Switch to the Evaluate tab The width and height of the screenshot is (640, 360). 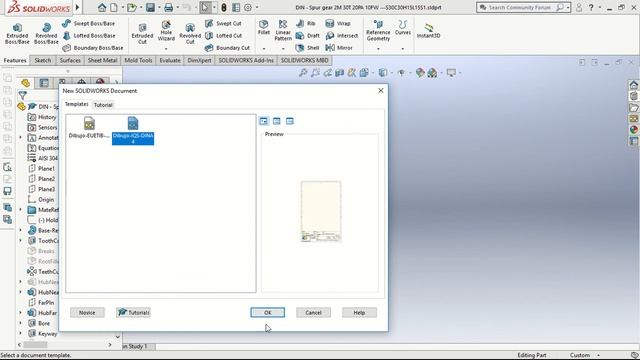170,60
